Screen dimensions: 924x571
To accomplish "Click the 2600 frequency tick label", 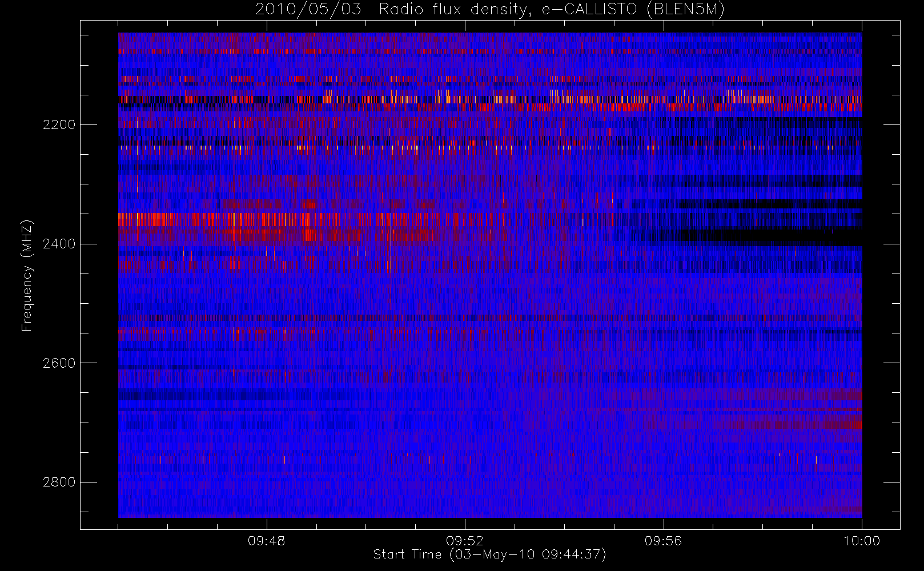I will [x=59, y=363].
